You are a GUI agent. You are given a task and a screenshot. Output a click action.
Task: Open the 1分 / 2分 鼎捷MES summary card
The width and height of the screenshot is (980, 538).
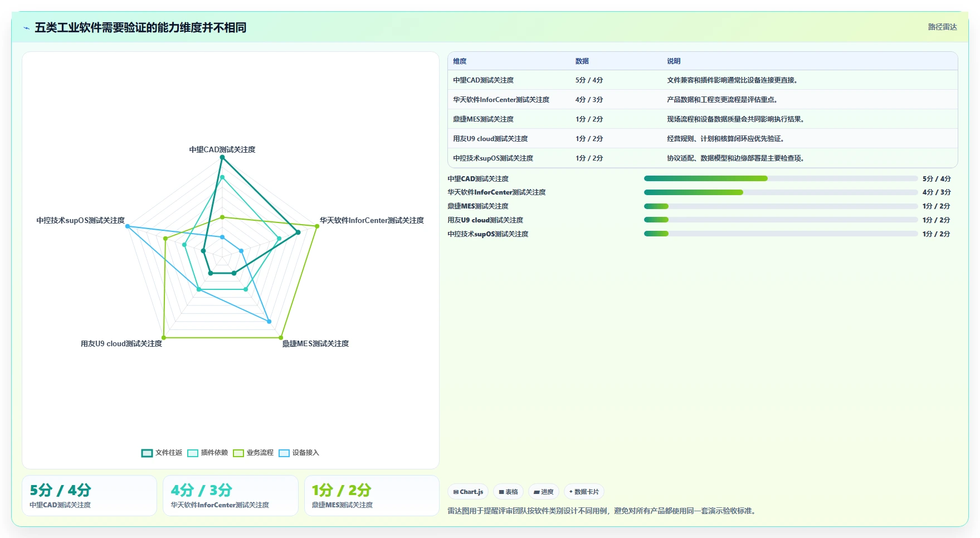tap(372, 496)
